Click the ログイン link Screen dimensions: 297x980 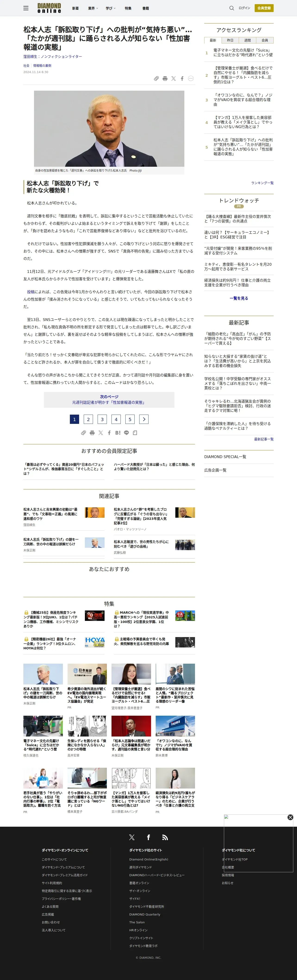pyautogui.click(x=244, y=8)
